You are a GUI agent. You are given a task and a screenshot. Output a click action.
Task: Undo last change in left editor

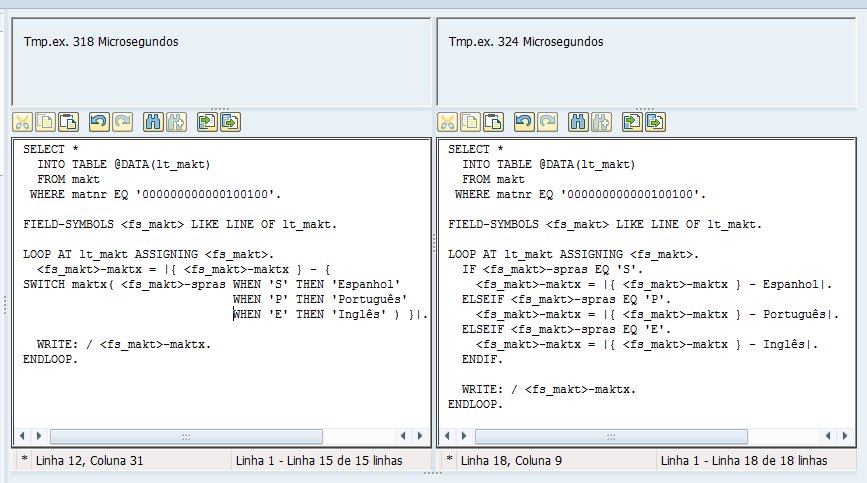point(99,122)
